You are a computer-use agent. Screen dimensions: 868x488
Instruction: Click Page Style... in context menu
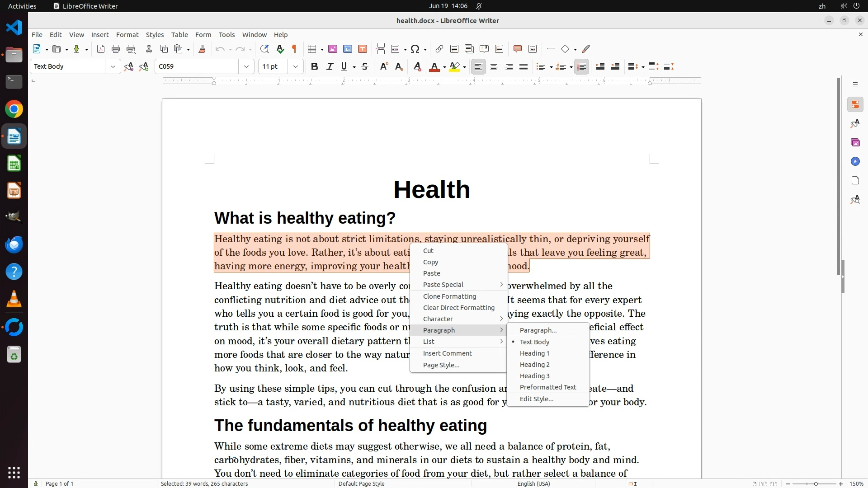[x=441, y=365]
